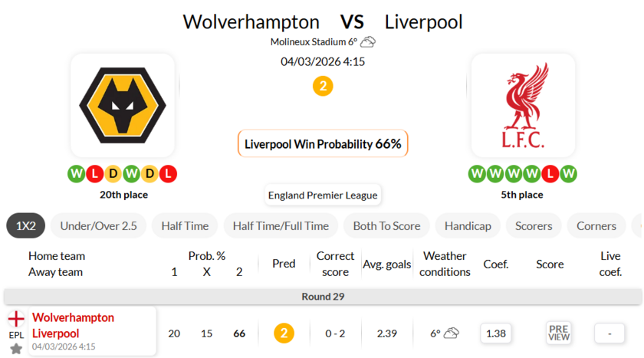The height and width of the screenshot is (358, 644).
Task: Click the orange prediction badge under match date
Action: point(323,86)
